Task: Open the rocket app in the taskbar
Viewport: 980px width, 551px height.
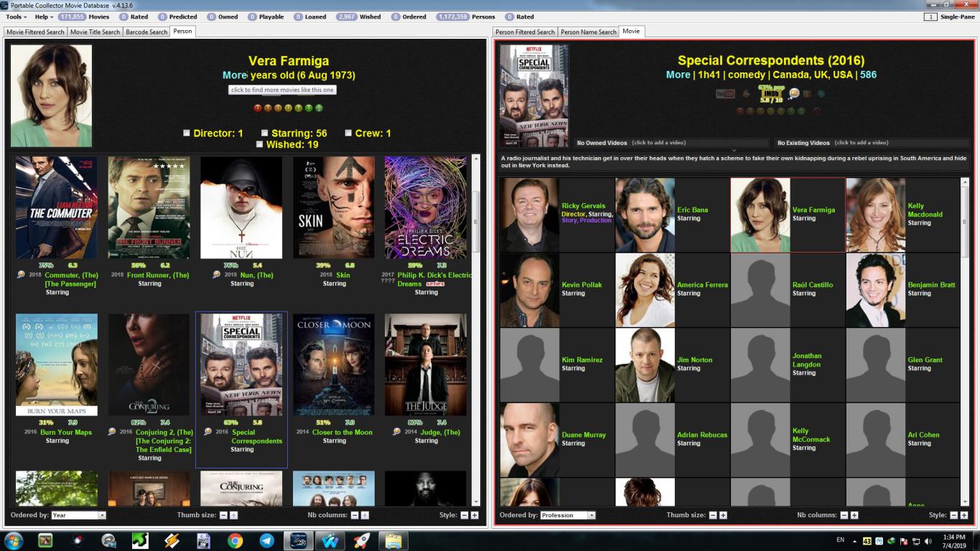Action: coord(362,540)
